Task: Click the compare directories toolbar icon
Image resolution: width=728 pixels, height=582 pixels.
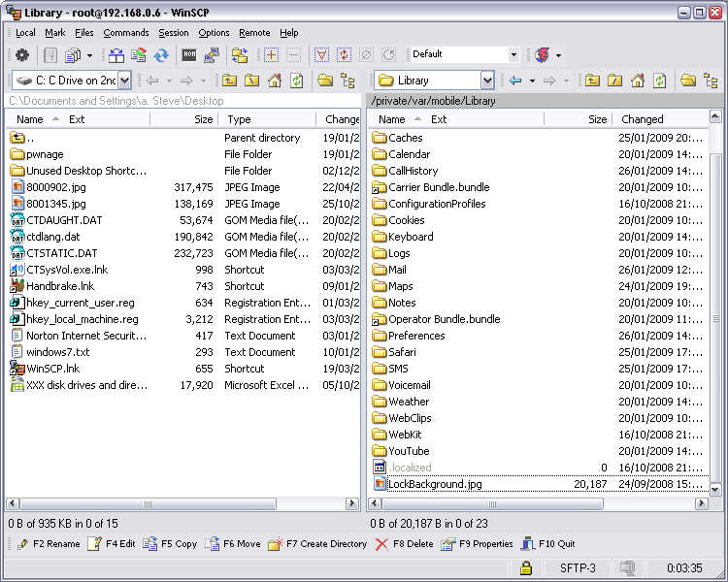Action: point(116,55)
